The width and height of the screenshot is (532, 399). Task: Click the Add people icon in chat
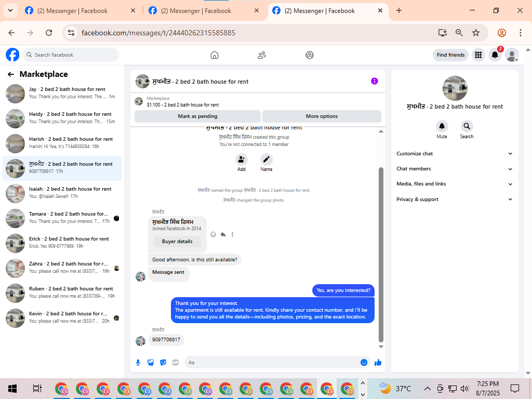pos(241,159)
